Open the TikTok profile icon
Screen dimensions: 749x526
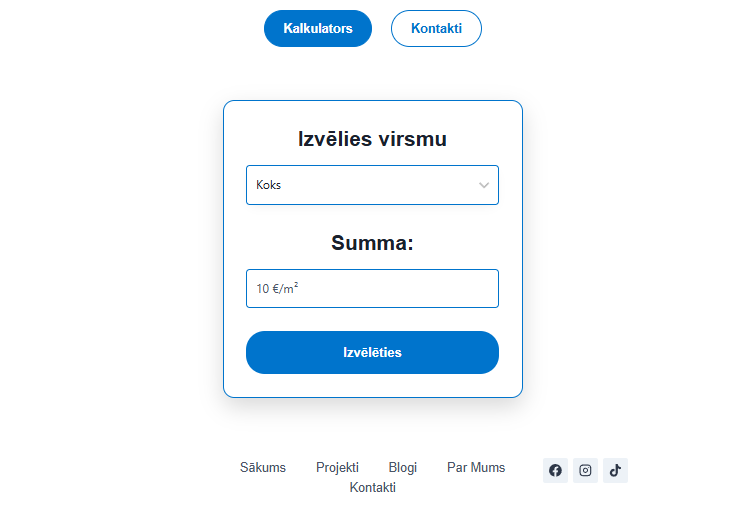(615, 470)
